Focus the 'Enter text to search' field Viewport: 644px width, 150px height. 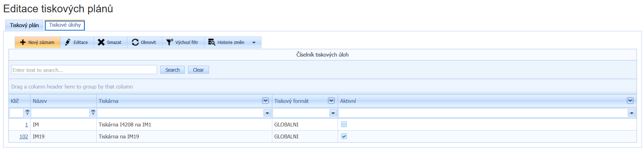(x=84, y=70)
